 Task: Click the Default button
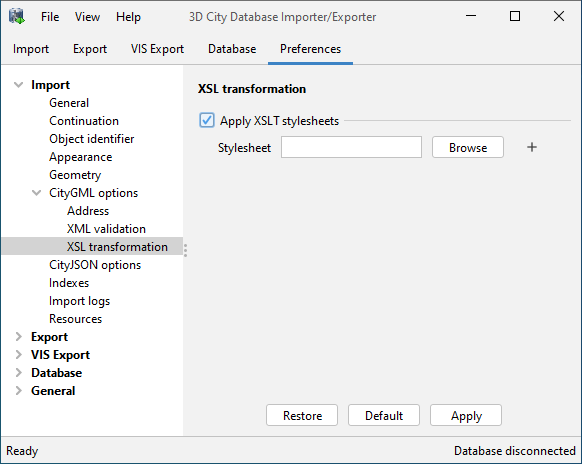tap(384, 415)
